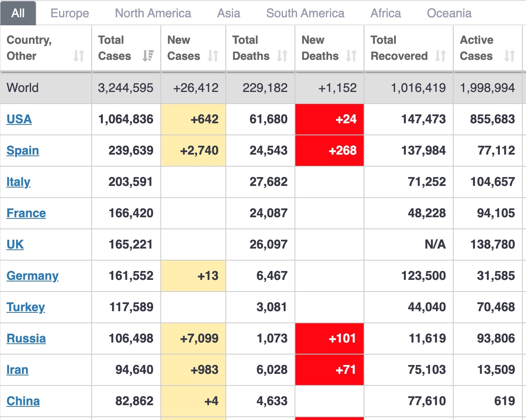Visit the Russia link
Viewport: 526px width, 420px height.
tap(26, 338)
